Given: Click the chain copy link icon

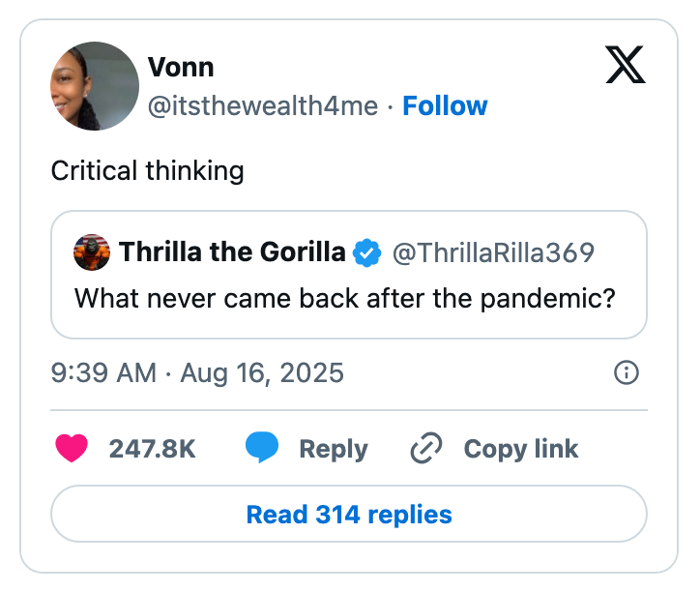Looking at the screenshot, I should click(426, 449).
